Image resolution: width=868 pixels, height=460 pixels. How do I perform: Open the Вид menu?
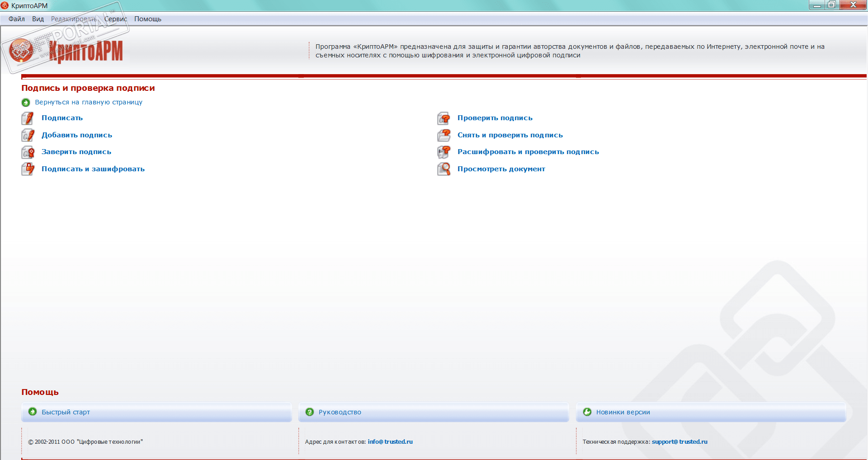click(38, 19)
